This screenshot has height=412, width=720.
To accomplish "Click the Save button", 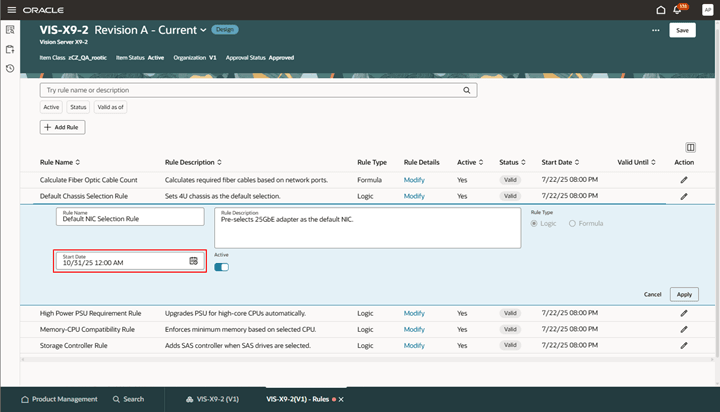I will [682, 30].
